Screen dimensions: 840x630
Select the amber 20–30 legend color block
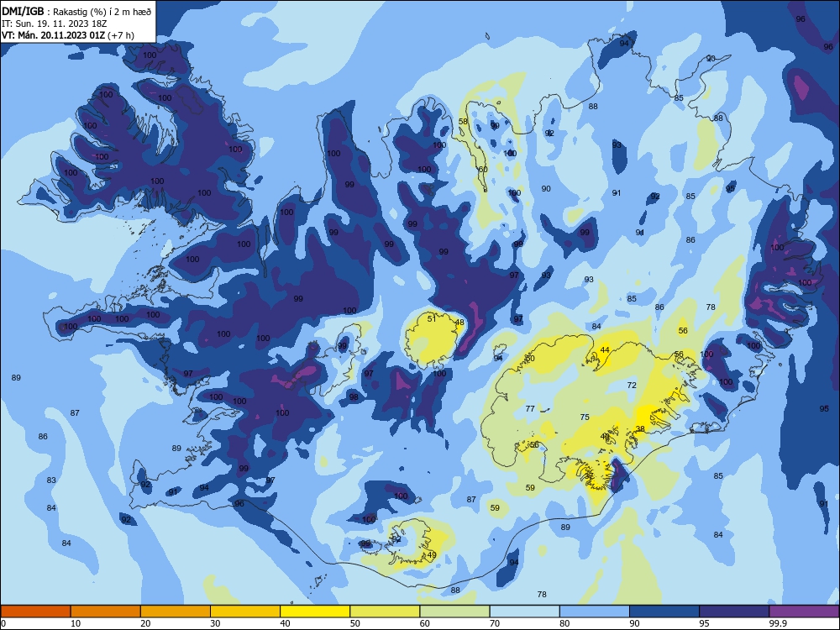176,612
